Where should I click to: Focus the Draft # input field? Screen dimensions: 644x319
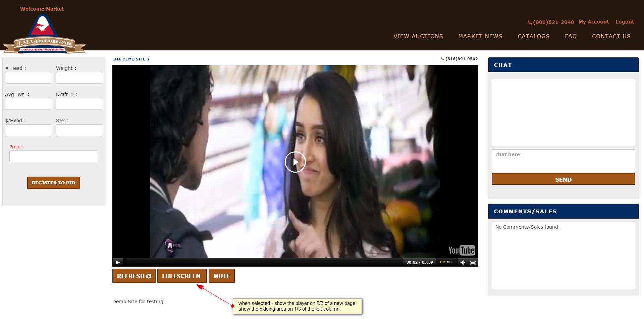(79, 104)
